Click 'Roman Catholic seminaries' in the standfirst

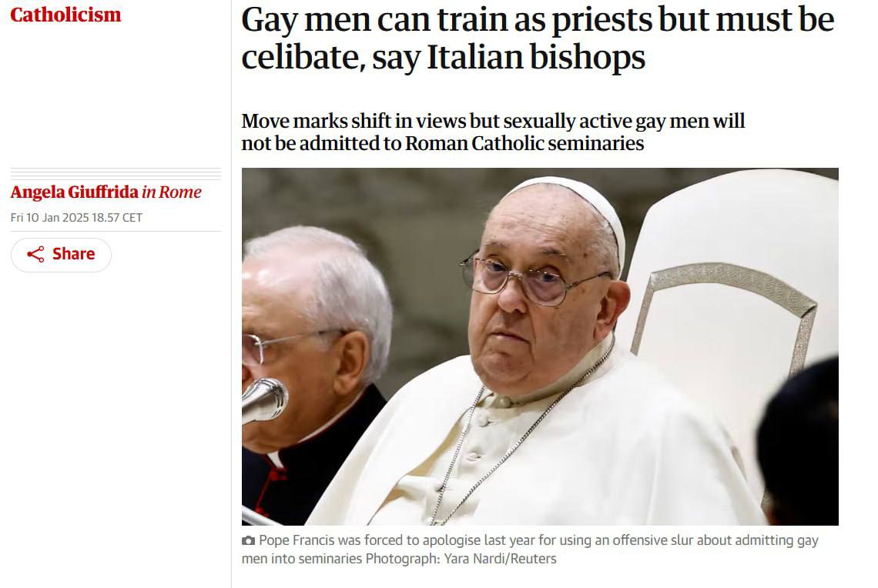524,143
